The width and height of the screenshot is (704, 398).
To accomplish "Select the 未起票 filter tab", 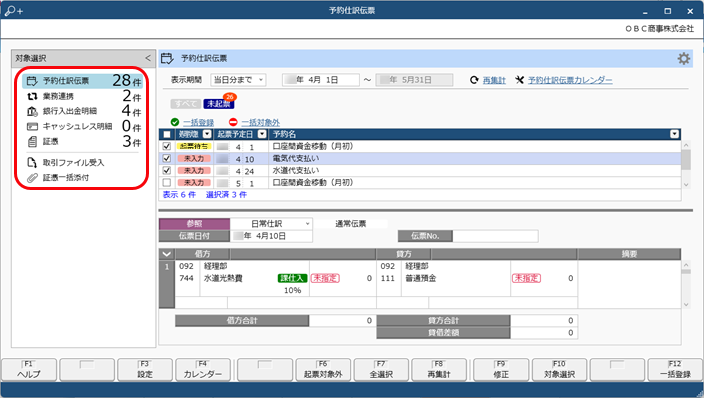I will pyautogui.click(x=219, y=104).
